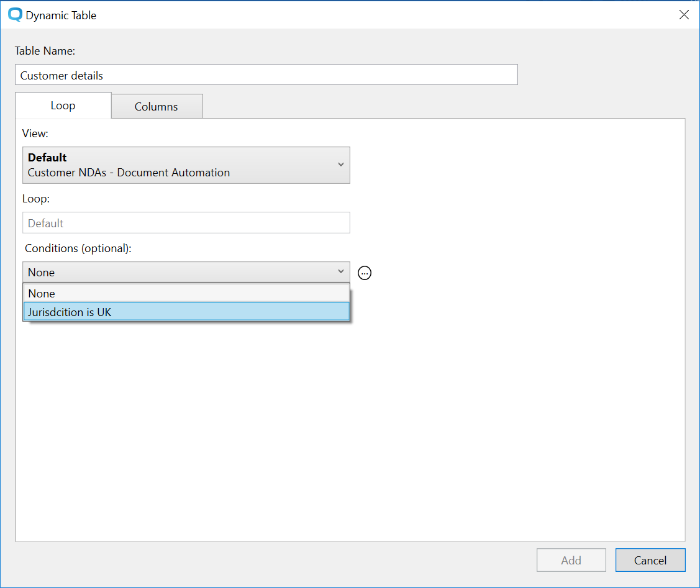
Task: Click the 'Dynamic Table' title bar text
Action: pos(61,16)
